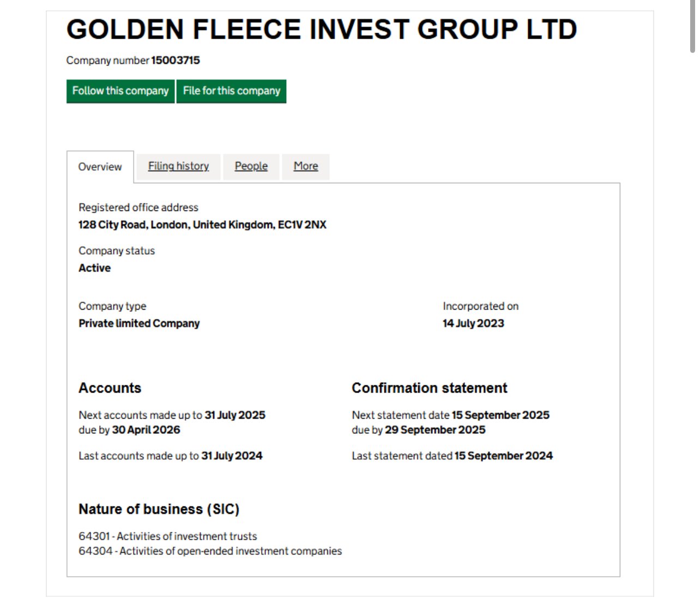Click the last accounts date 31 July 2024

[x=232, y=456]
